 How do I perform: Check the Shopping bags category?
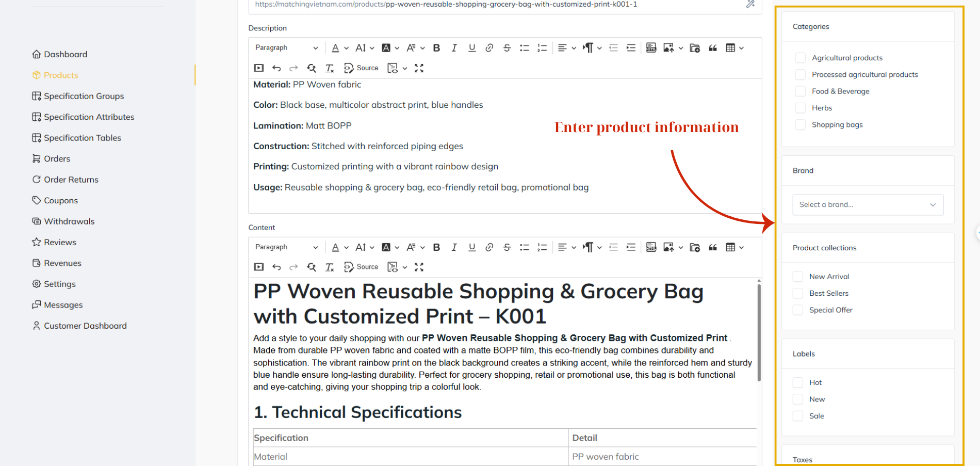click(800, 125)
